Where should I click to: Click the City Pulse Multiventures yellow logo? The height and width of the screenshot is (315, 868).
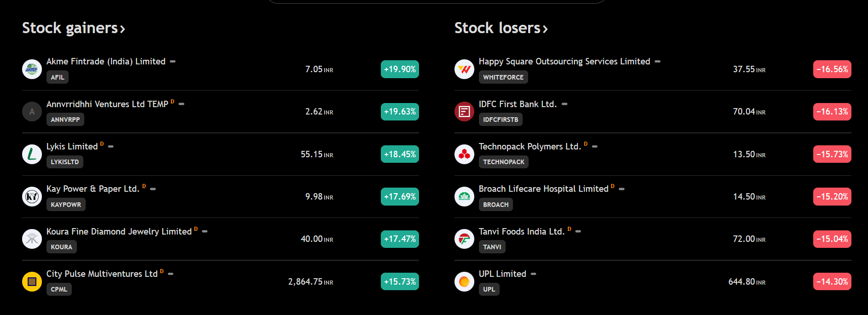tap(32, 281)
